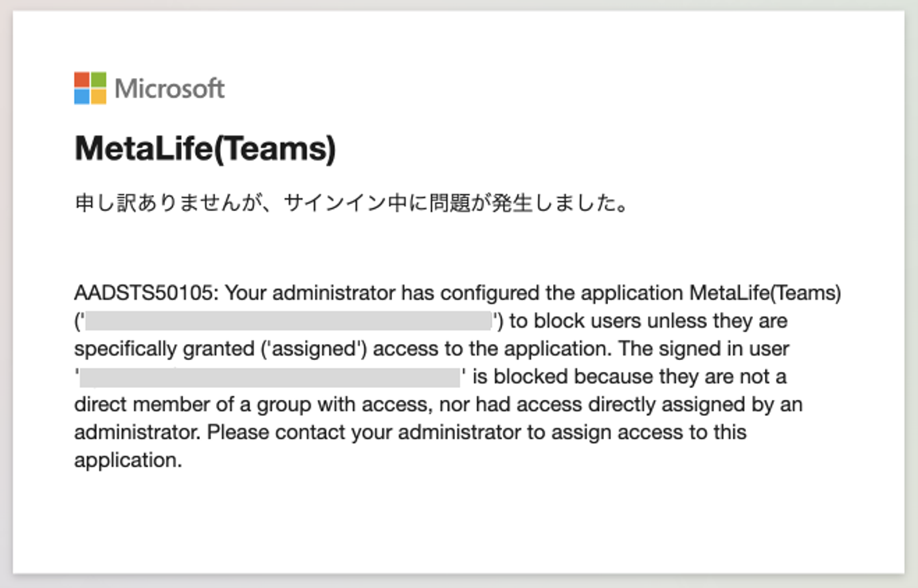Click 'to block users unless they are' text

(648, 321)
